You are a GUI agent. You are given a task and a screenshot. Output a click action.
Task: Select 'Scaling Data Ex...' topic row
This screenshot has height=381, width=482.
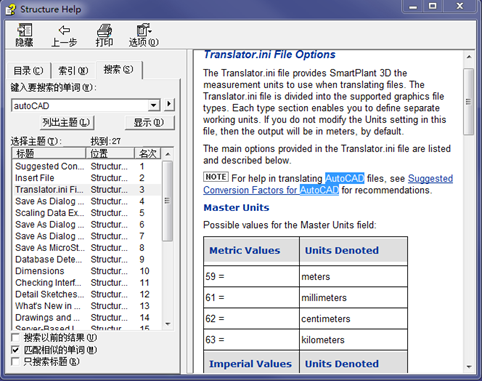point(87,213)
